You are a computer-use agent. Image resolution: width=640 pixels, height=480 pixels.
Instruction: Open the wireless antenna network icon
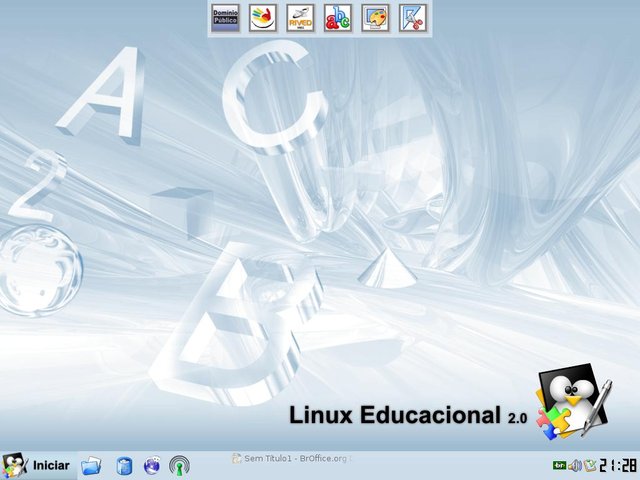(x=180, y=465)
